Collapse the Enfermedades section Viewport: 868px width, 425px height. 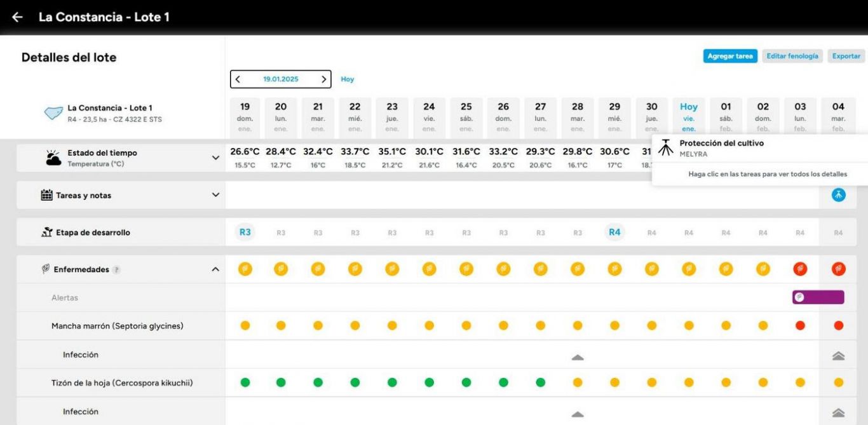215,269
